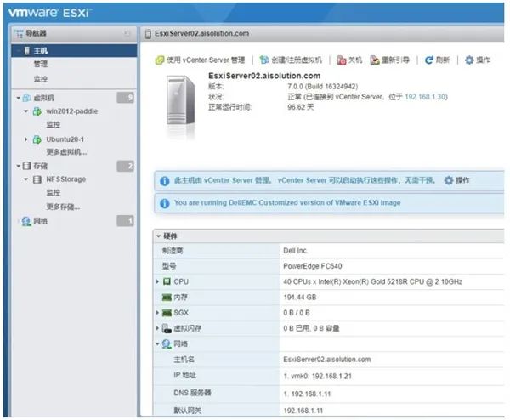Select win2012-paddle virtual machine
The image size is (510, 420).
pos(72,111)
